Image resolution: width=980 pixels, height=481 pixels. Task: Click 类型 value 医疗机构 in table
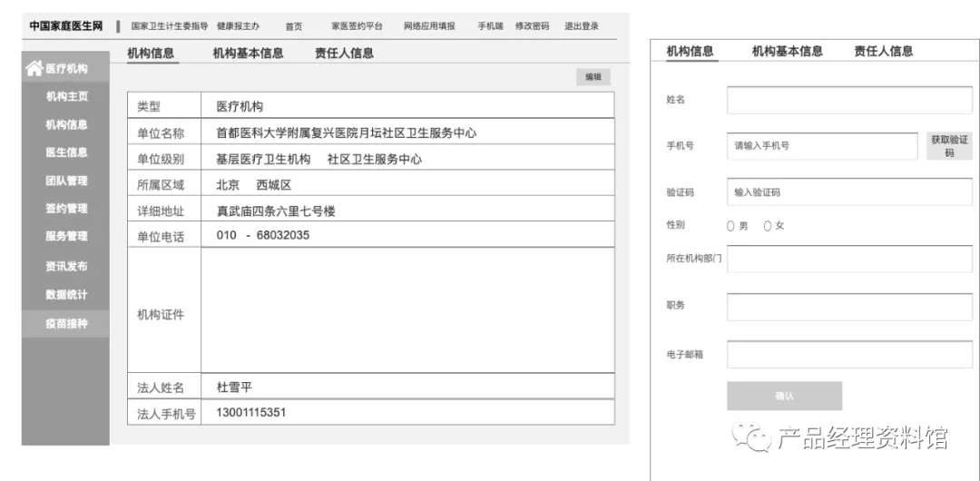[240, 107]
